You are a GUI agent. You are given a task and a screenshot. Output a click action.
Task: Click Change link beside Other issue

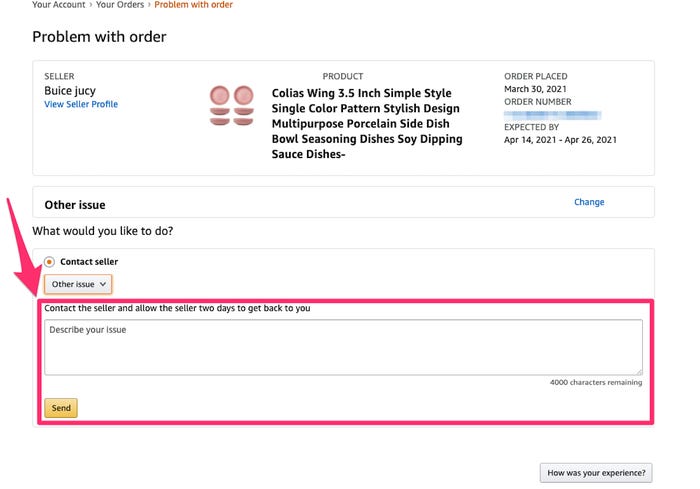pos(589,202)
